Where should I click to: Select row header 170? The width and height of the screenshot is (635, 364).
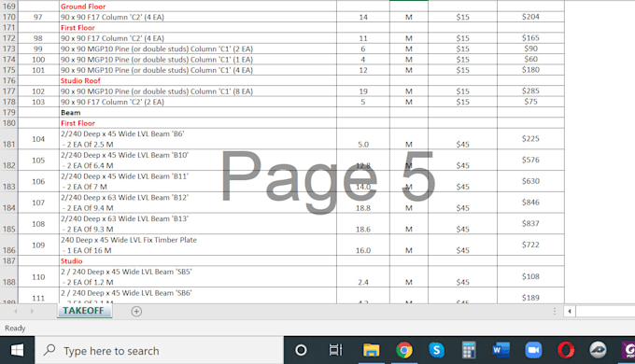pos(9,17)
